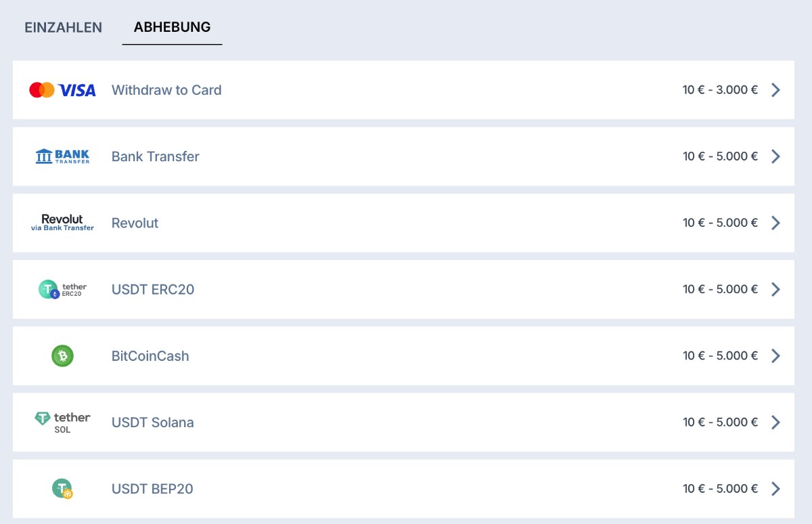Select the USDT Solana method label

(152, 422)
